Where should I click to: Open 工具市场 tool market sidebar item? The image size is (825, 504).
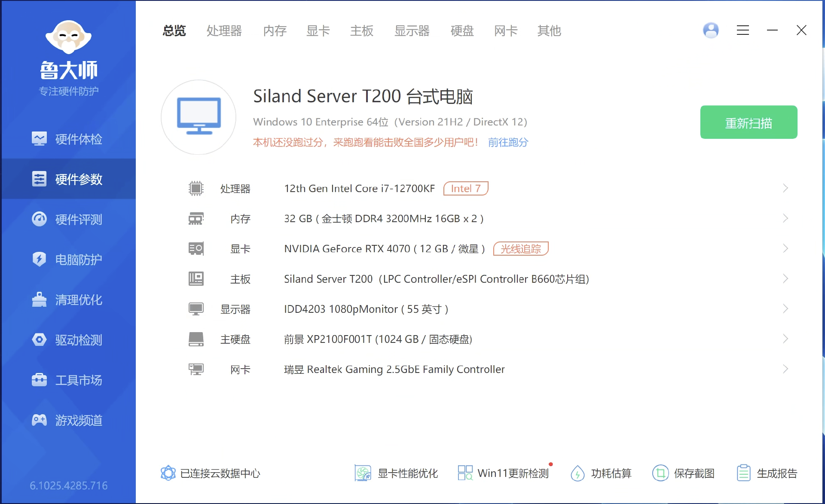tap(69, 380)
